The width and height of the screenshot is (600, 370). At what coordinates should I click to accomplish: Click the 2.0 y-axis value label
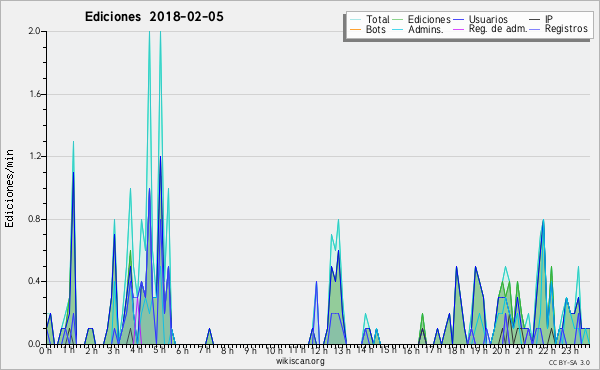pyautogui.click(x=34, y=31)
